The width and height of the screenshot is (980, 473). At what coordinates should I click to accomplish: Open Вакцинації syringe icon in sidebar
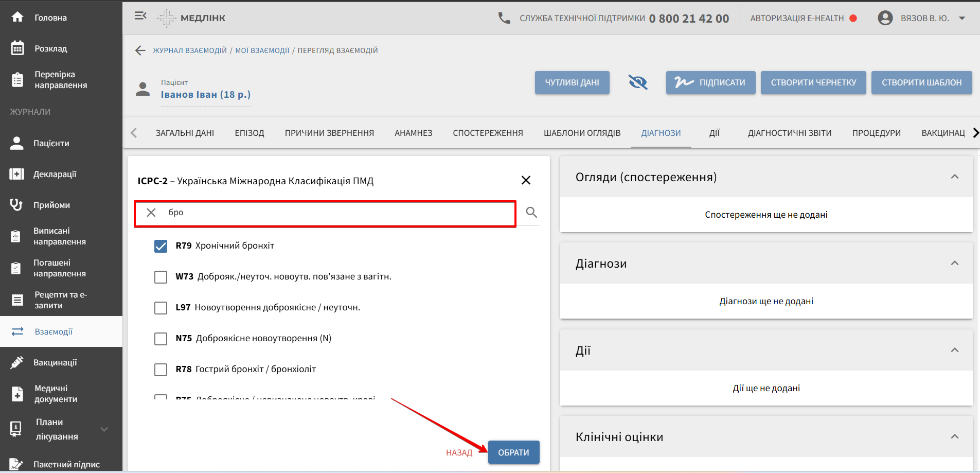(17, 362)
